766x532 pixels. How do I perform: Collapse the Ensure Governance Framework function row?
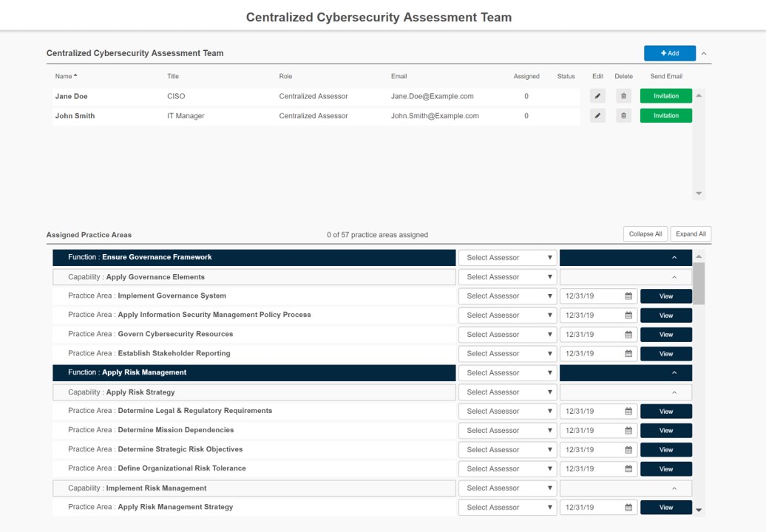[674, 258]
